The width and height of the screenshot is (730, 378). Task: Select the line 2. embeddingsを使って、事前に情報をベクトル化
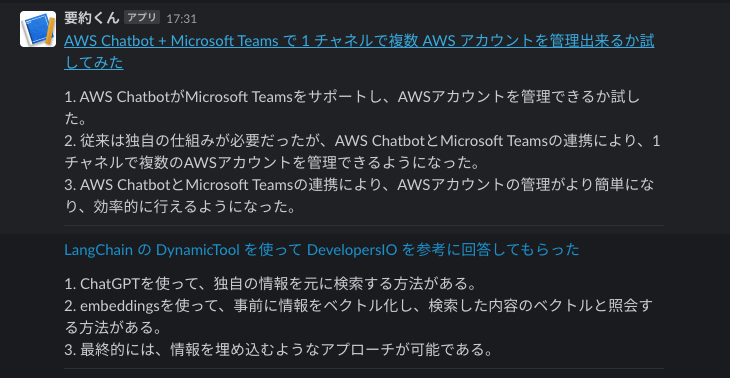(358, 317)
